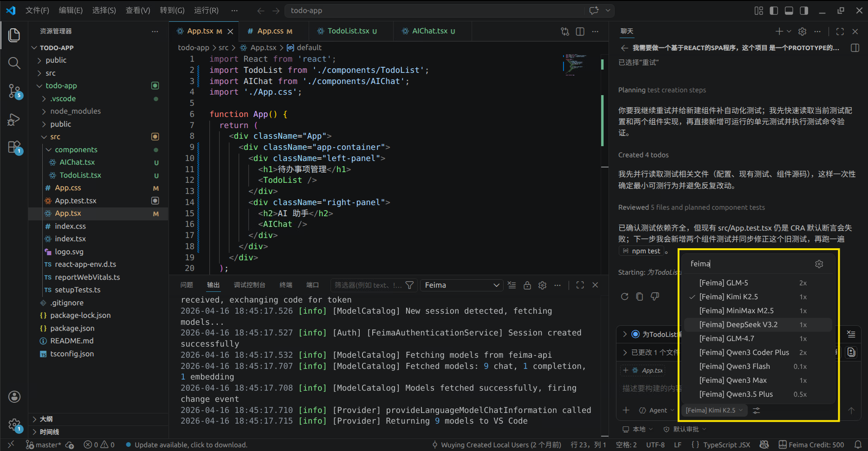Viewport: 868px width, 451px height.
Task: Click the master* branch in status bar
Action: pyautogui.click(x=44, y=445)
